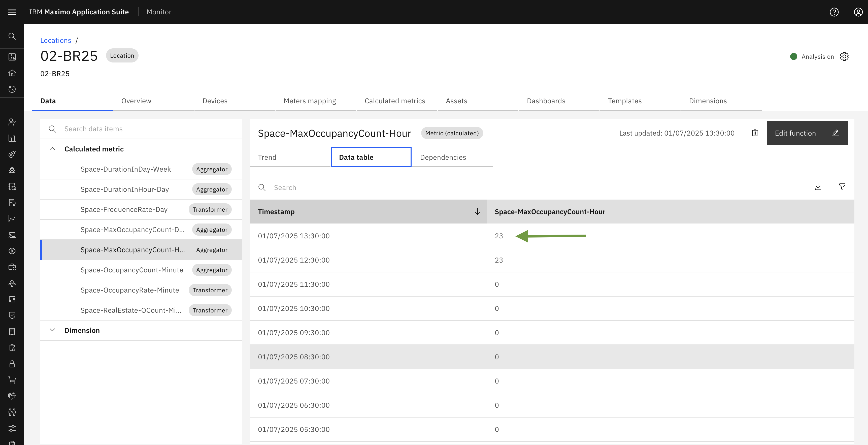The width and height of the screenshot is (868, 445).
Task: Click the two people sidebar icon
Action: tap(12, 412)
